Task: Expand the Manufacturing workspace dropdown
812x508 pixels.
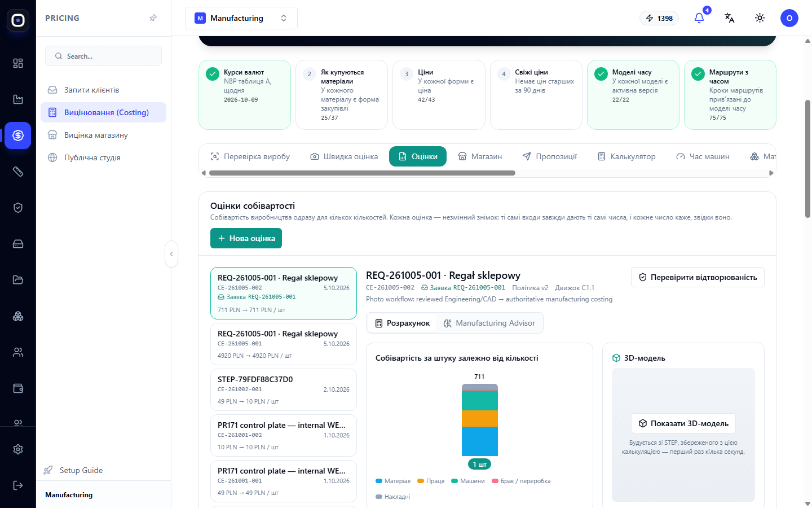Action: 241,18
